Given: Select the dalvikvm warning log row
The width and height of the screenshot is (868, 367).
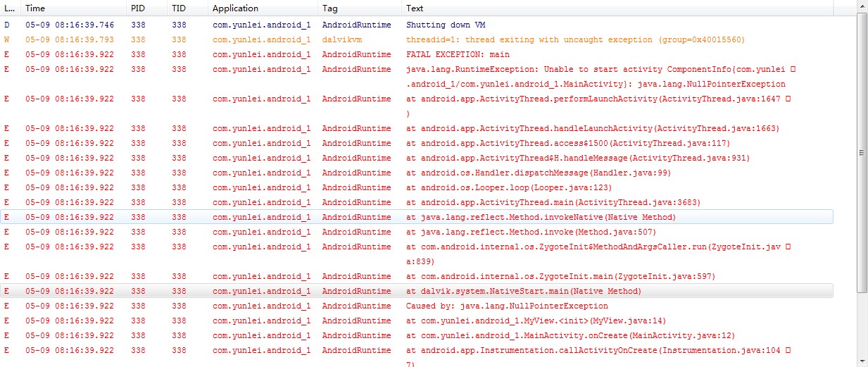Looking at the screenshot, I should [417, 39].
